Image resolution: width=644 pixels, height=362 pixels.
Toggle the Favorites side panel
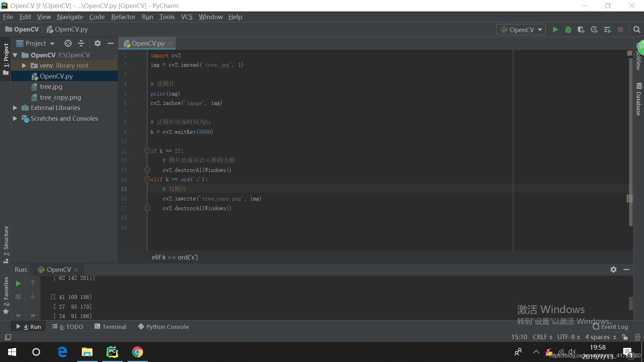[6, 296]
